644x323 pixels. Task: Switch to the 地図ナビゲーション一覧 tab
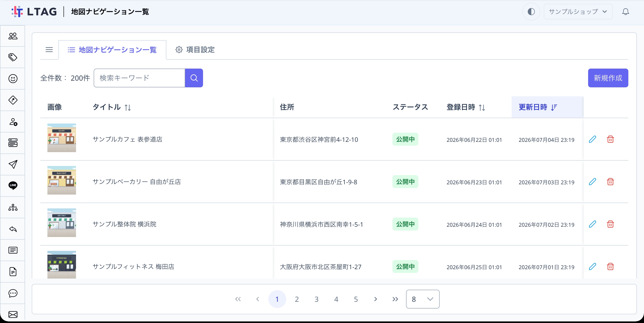[x=112, y=50]
